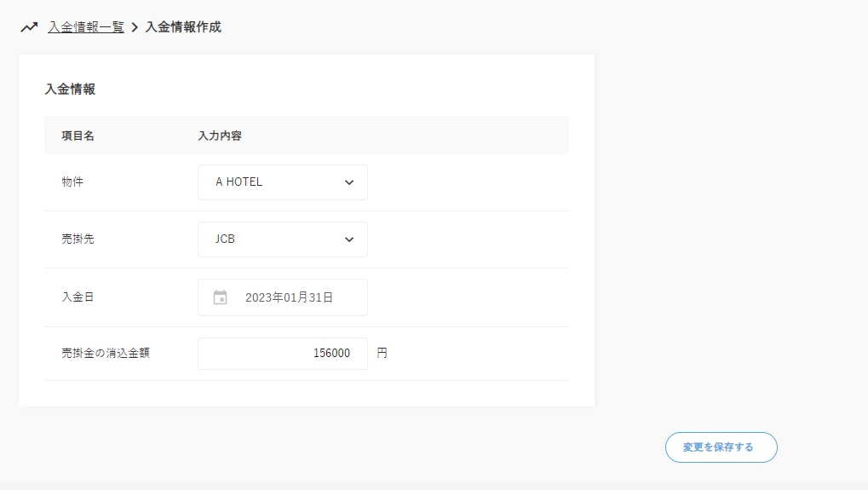Click the 入力内容 column header
The width and height of the screenshot is (868, 490).
[x=220, y=135]
